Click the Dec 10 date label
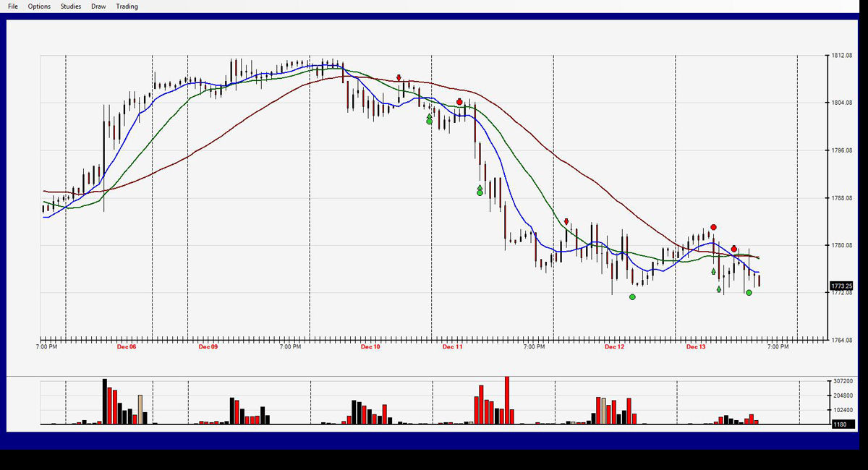 (370, 347)
